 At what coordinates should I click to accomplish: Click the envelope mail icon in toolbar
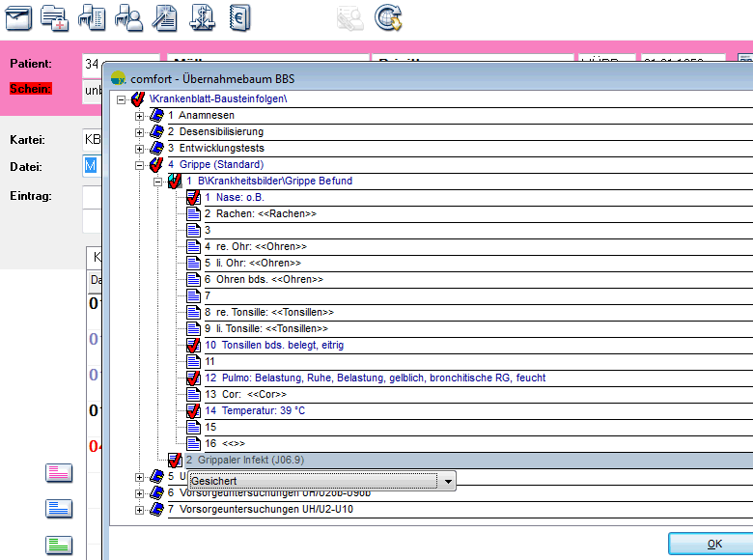pyautogui.click(x=19, y=16)
